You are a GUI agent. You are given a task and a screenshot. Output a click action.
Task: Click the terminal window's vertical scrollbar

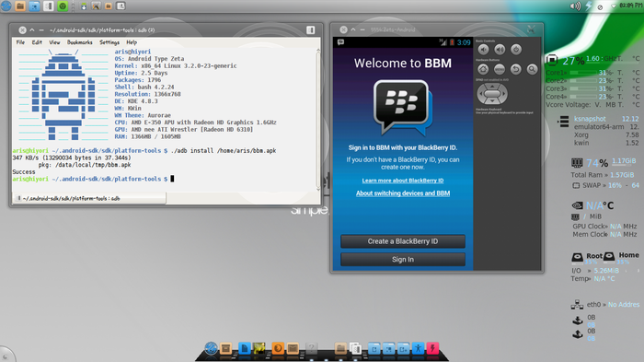(x=318, y=120)
